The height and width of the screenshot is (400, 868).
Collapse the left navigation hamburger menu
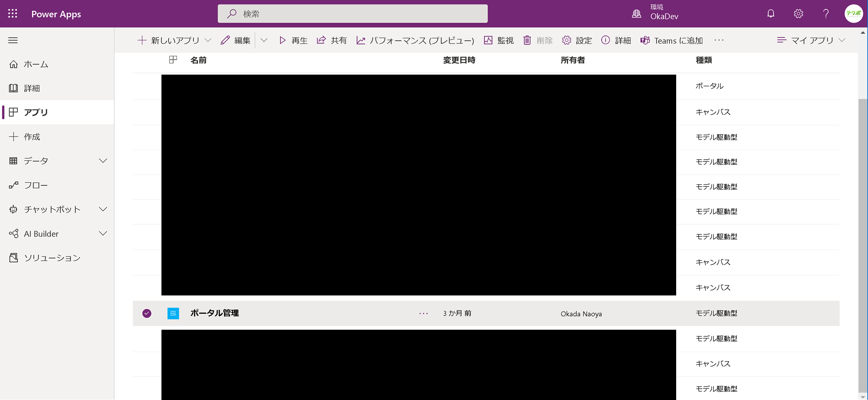coord(13,40)
